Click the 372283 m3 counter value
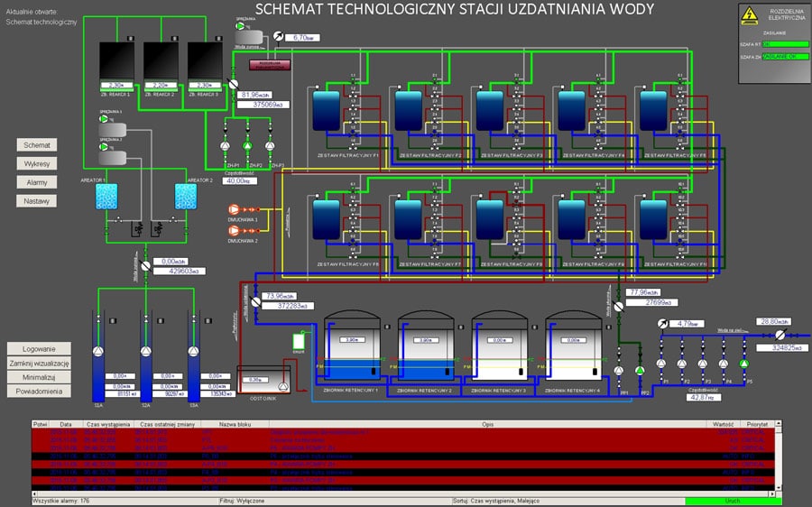 point(288,306)
